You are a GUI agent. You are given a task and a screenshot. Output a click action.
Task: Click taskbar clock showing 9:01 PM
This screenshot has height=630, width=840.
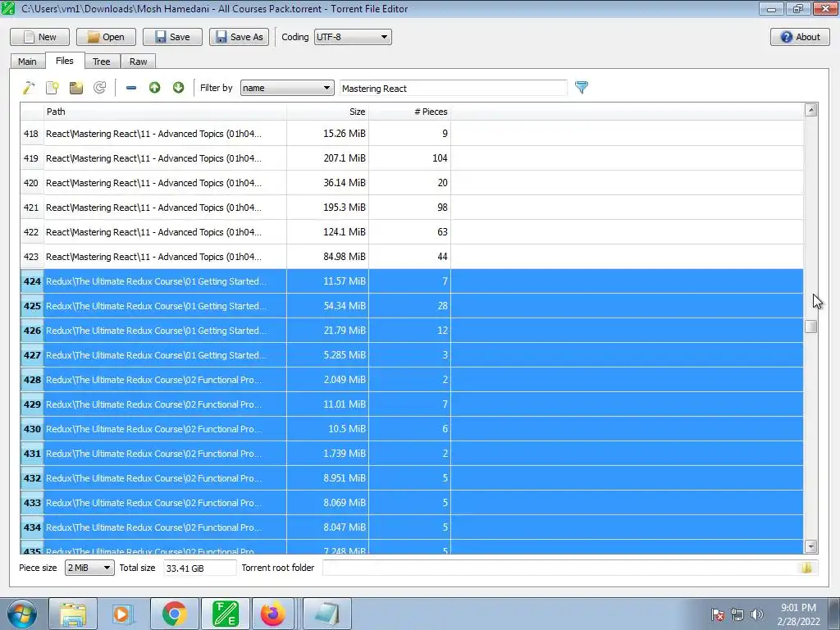(x=798, y=614)
